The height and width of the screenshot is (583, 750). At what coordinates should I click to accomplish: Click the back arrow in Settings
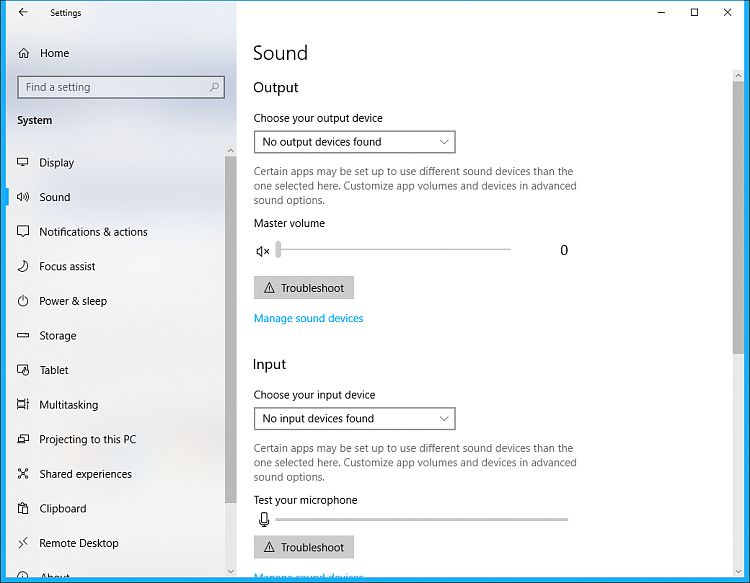(x=23, y=12)
